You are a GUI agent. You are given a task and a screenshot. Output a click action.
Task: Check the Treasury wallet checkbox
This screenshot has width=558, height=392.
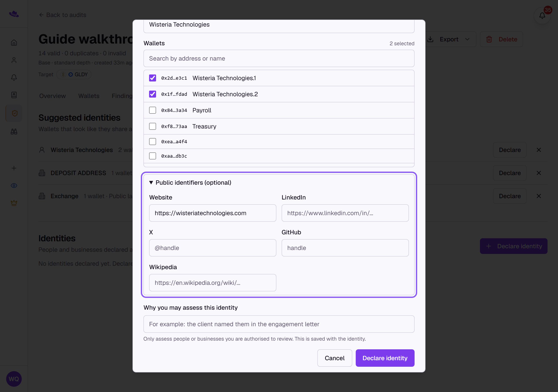pyautogui.click(x=152, y=126)
